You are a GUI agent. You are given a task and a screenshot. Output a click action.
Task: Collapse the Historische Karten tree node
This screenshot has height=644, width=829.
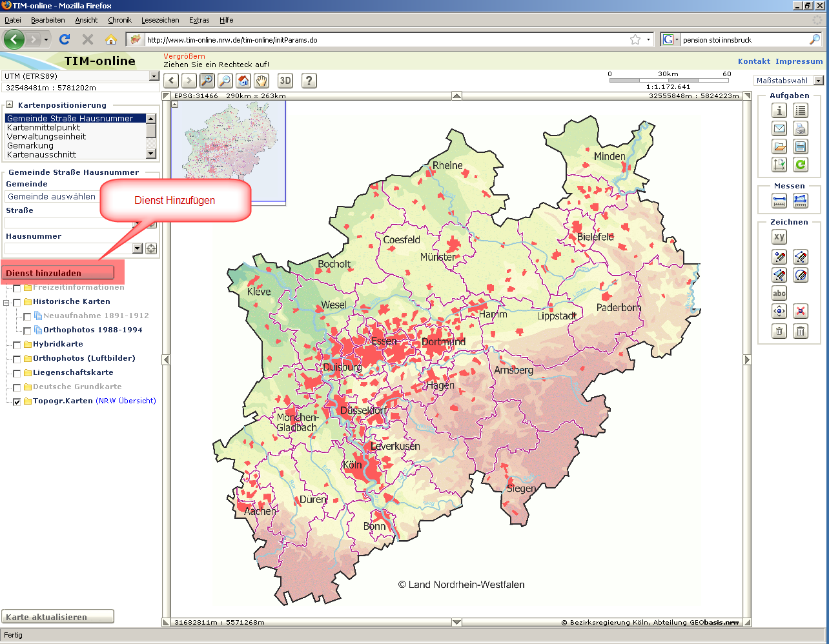[x=7, y=302]
